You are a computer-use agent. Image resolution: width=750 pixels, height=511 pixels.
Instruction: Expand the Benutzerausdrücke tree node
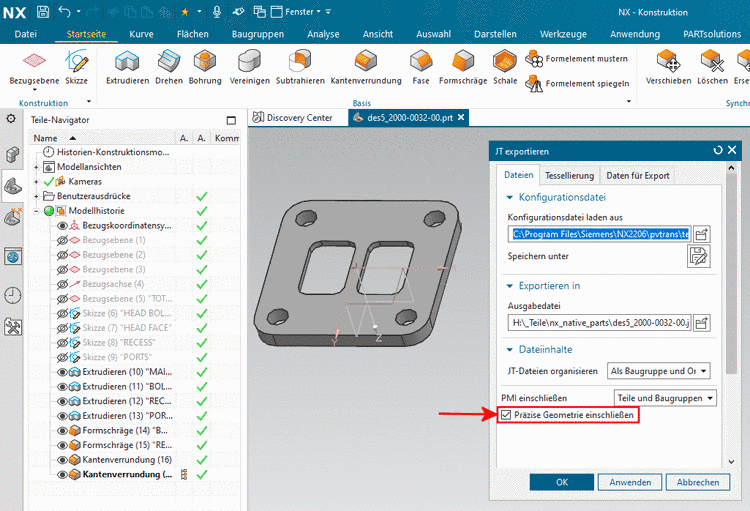coord(36,196)
